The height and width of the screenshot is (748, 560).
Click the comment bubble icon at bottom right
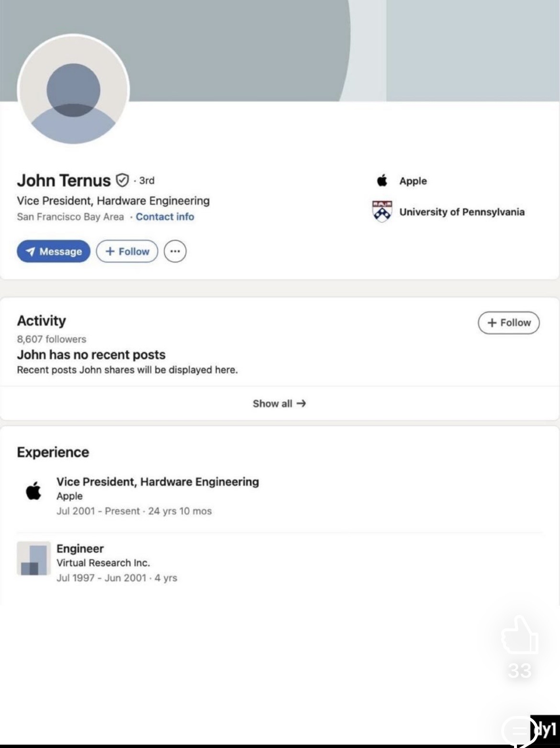pyautogui.click(x=519, y=730)
